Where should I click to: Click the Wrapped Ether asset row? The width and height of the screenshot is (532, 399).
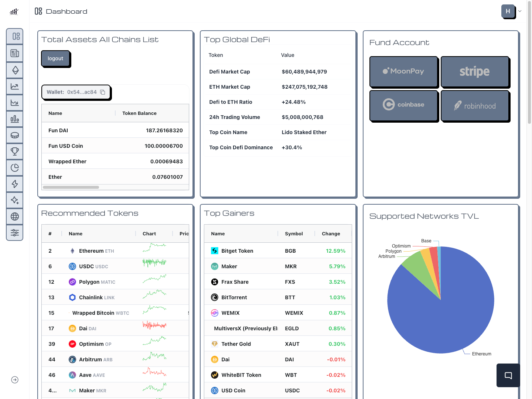115,161
